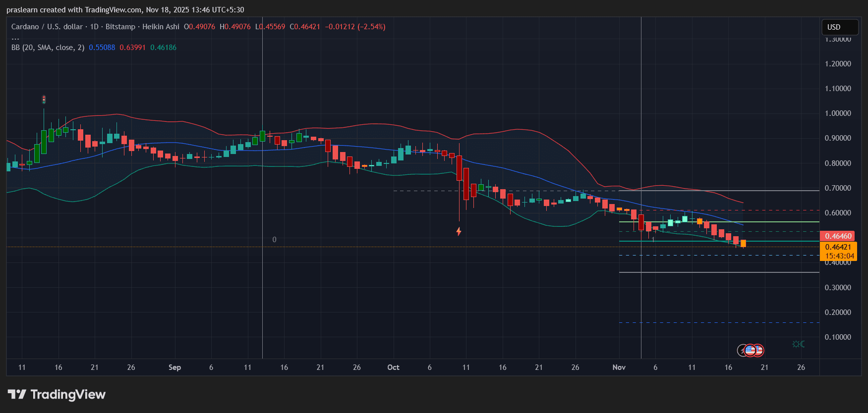Image resolution: width=868 pixels, height=413 pixels.
Task: Click the red lightning bolt event icon
Action: coord(459,231)
